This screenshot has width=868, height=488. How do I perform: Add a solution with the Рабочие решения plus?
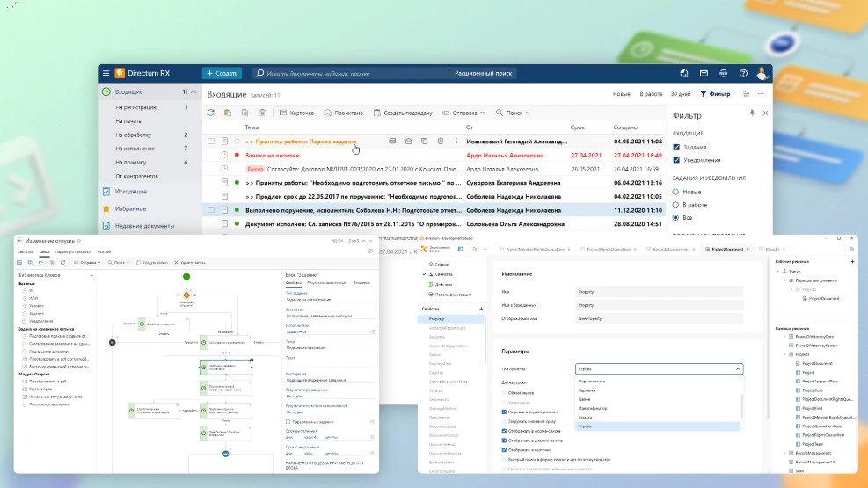852,261
